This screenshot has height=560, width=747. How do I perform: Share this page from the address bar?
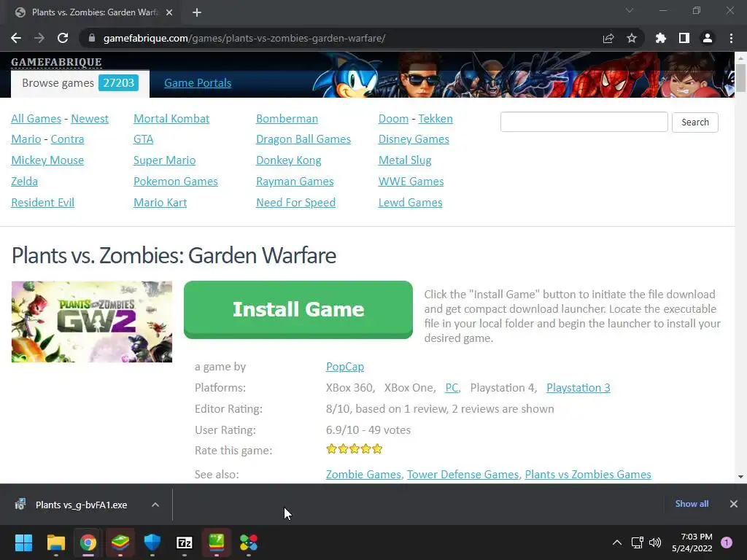608,38
